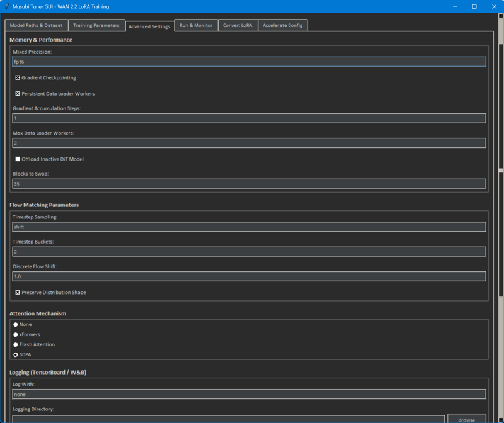Choose the xFormers radio button
This screenshot has height=423, width=504.
16,335
